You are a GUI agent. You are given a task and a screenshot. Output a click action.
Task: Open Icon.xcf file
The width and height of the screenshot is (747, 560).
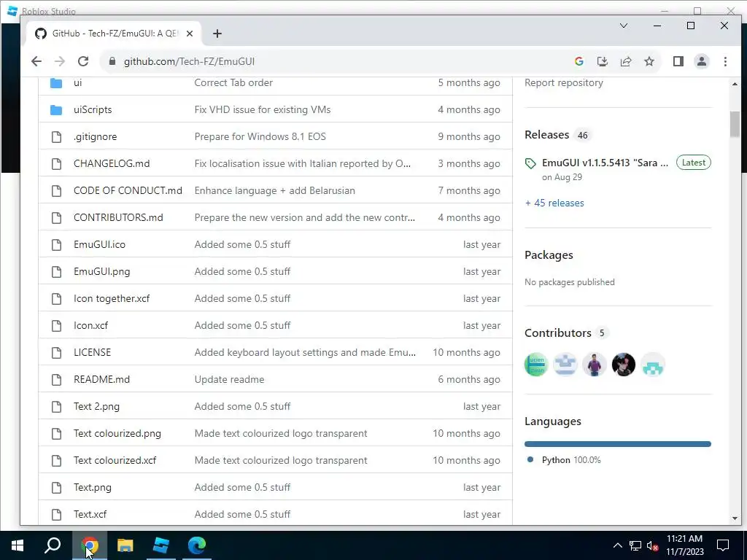(x=90, y=325)
